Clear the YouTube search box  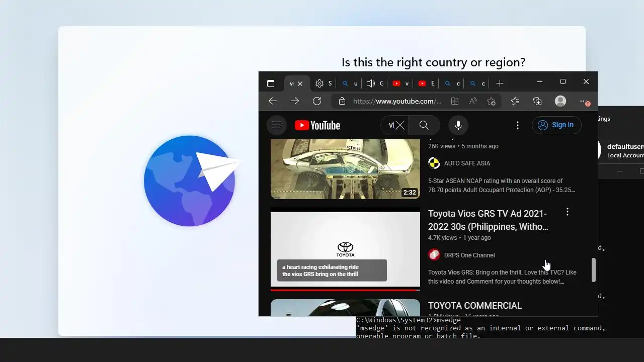click(400, 125)
